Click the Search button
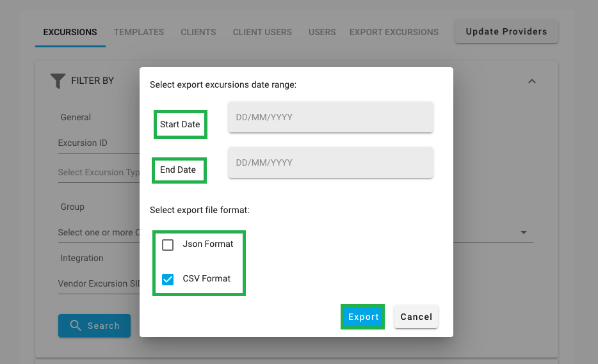The image size is (598, 364). pyautogui.click(x=94, y=326)
